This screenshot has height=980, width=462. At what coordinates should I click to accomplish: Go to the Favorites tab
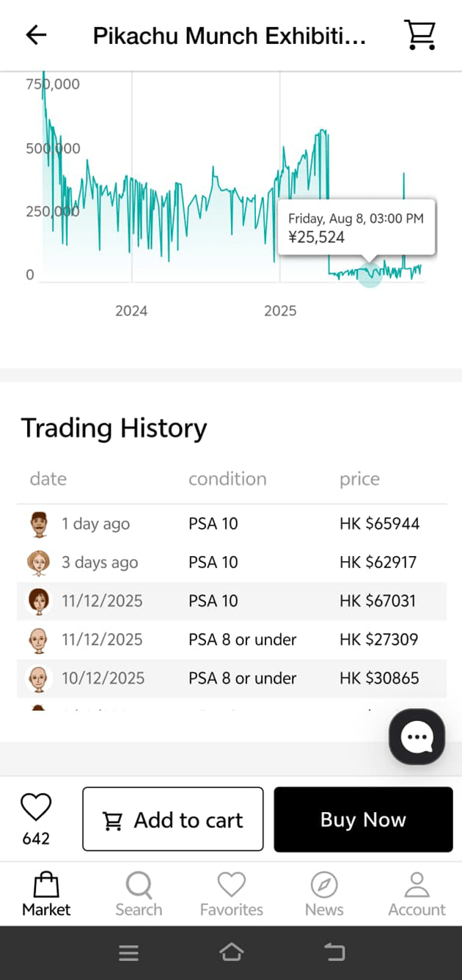(x=232, y=895)
